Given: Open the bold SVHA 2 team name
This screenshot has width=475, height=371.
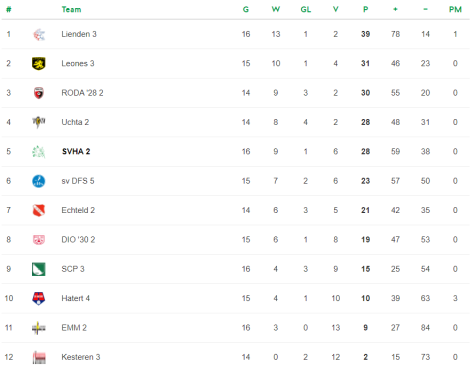Looking at the screenshot, I should [76, 152].
